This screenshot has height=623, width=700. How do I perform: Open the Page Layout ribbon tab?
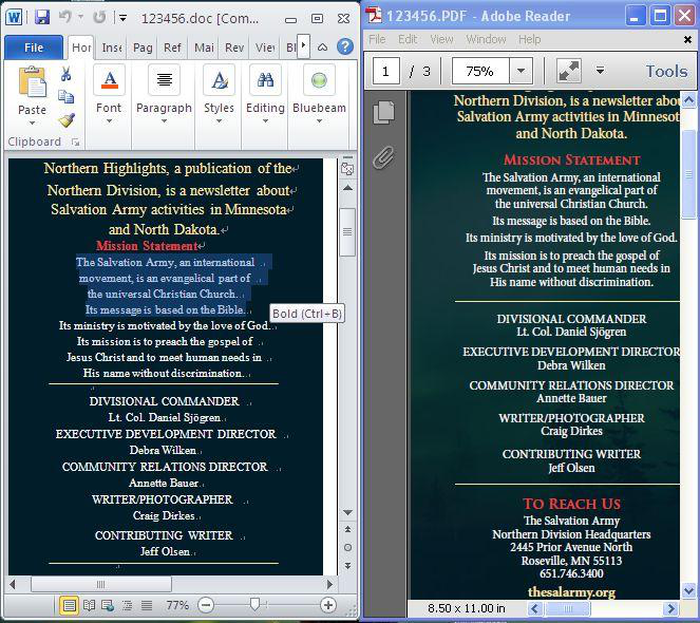[x=143, y=47]
